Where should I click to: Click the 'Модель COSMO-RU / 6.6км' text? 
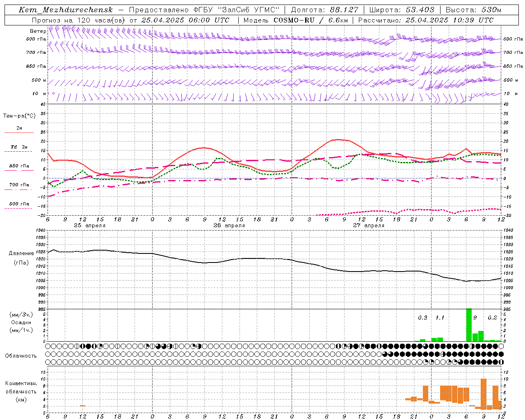(295, 20)
